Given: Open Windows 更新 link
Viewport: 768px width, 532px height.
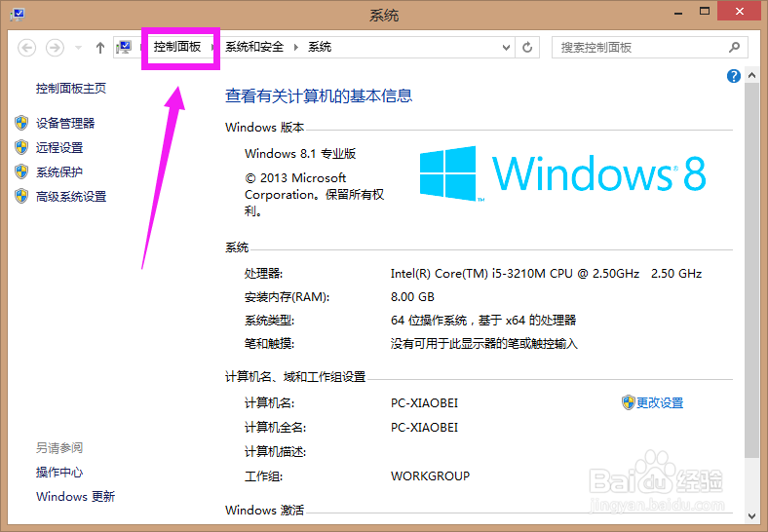Looking at the screenshot, I should tap(75, 497).
